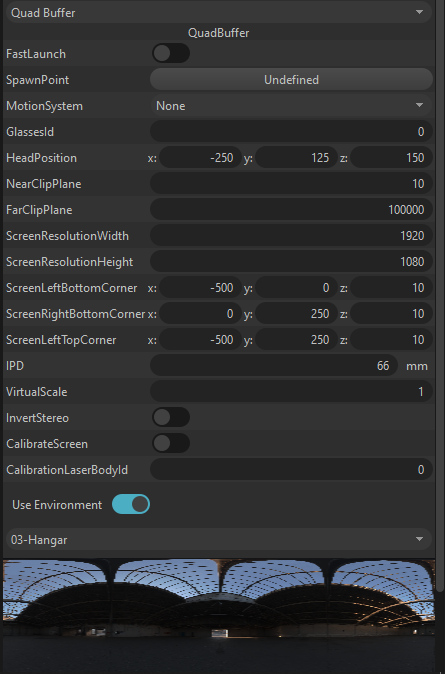The width and height of the screenshot is (445, 674).
Task: Select the ScreenResolutionWidth field
Action: [291, 236]
